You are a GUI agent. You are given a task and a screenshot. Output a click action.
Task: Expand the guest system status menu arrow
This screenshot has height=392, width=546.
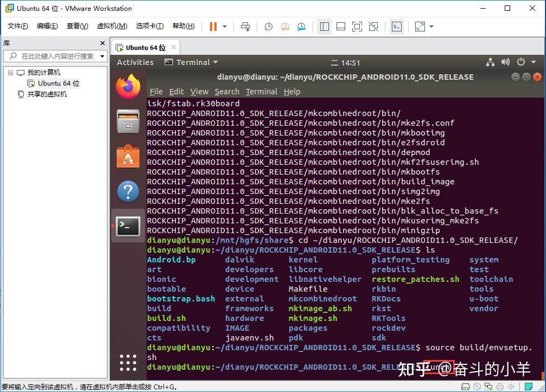click(x=535, y=62)
